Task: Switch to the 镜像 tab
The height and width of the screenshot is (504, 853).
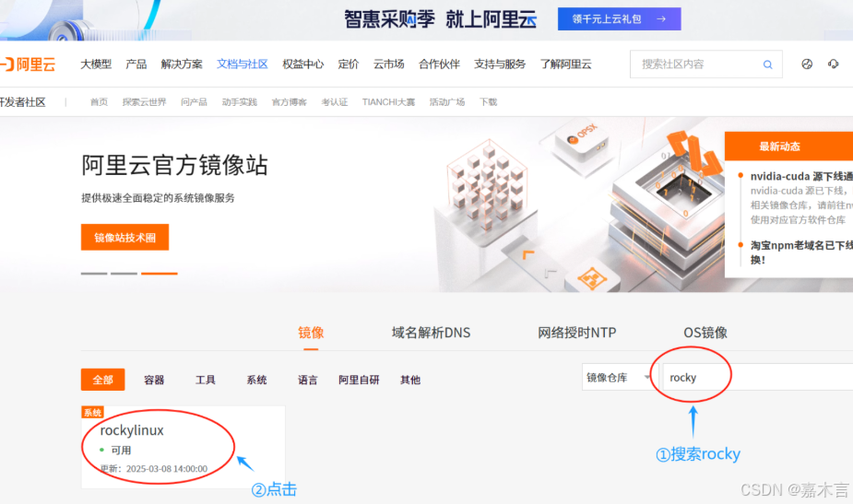Action: (x=311, y=333)
